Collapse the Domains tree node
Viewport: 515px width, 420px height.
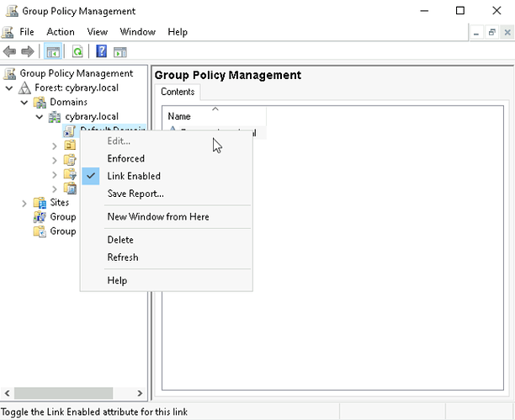pos(24,102)
